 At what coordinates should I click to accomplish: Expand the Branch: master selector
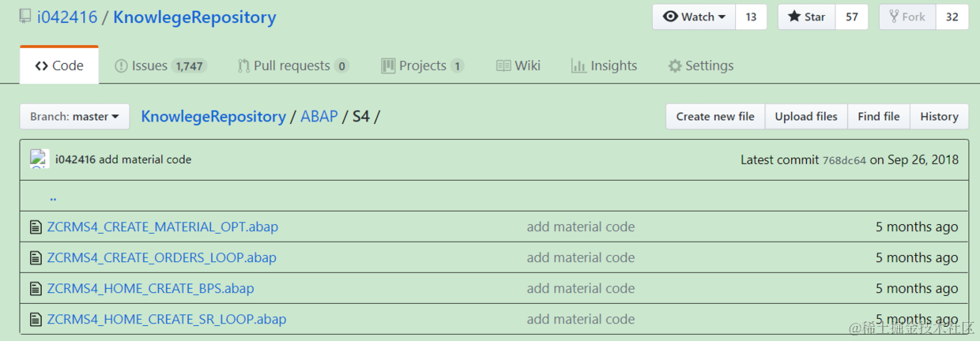[x=74, y=117]
